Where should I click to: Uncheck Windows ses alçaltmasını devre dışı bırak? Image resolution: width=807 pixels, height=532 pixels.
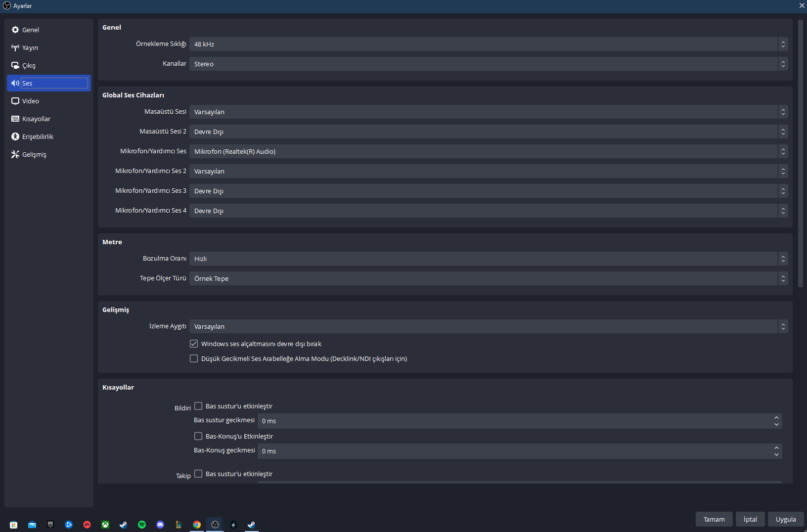click(x=194, y=344)
